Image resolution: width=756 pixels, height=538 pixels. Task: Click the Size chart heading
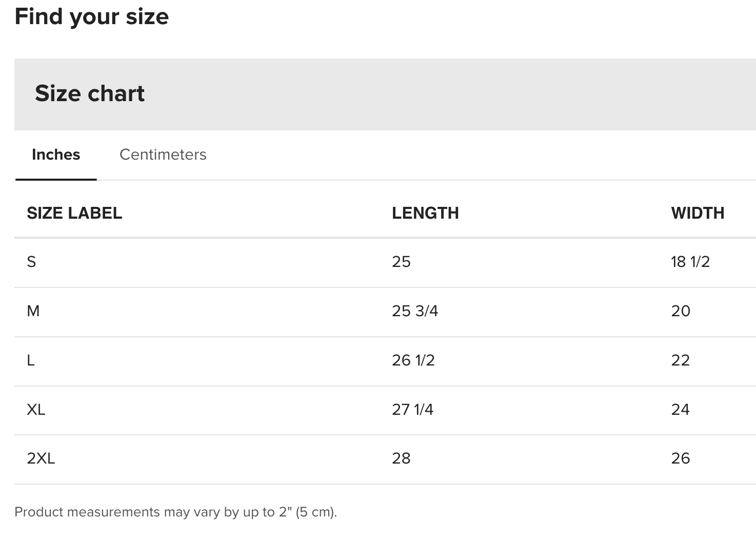pos(90,93)
